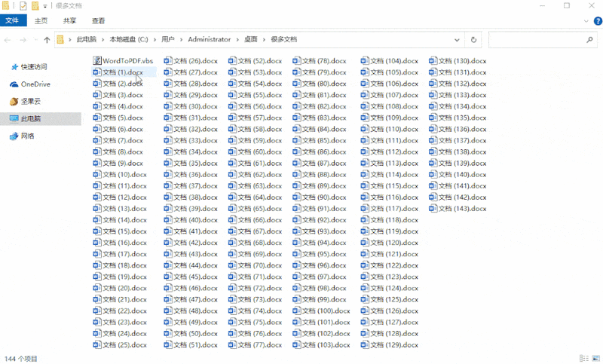
Task: Select the Word icon of 文档 (104).docx
Action: point(365,61)
